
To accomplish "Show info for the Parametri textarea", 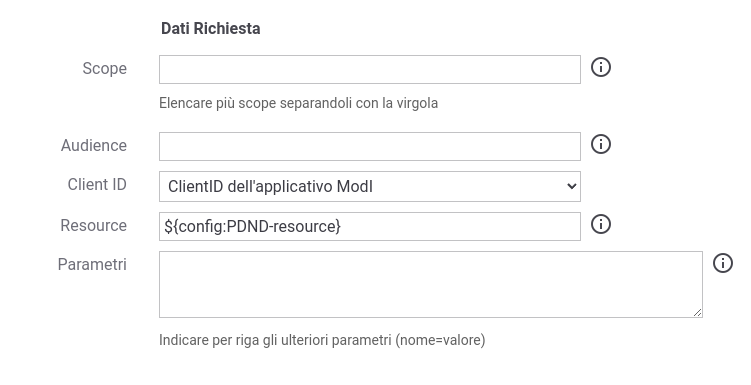I will 723,263.
